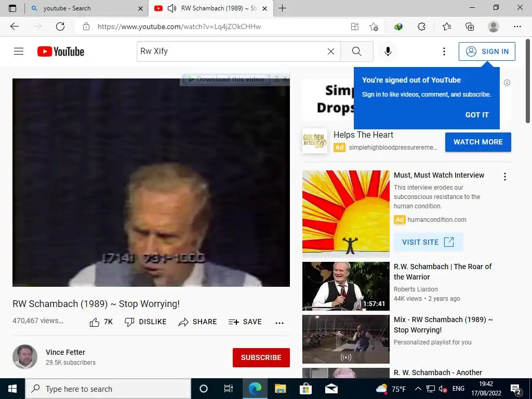Click VISIT SITE for humancondition.com
The height and width of the screenshot is (399, 532).
point(428,242)
